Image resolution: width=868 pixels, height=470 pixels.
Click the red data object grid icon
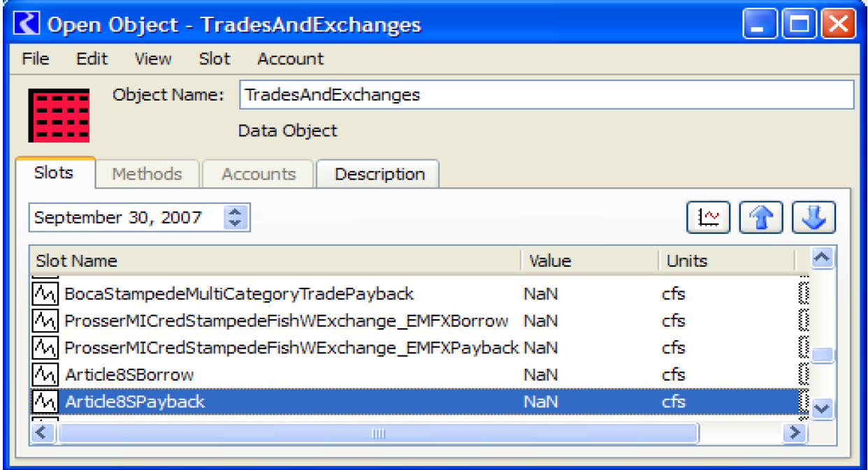[x=59, y=115]
